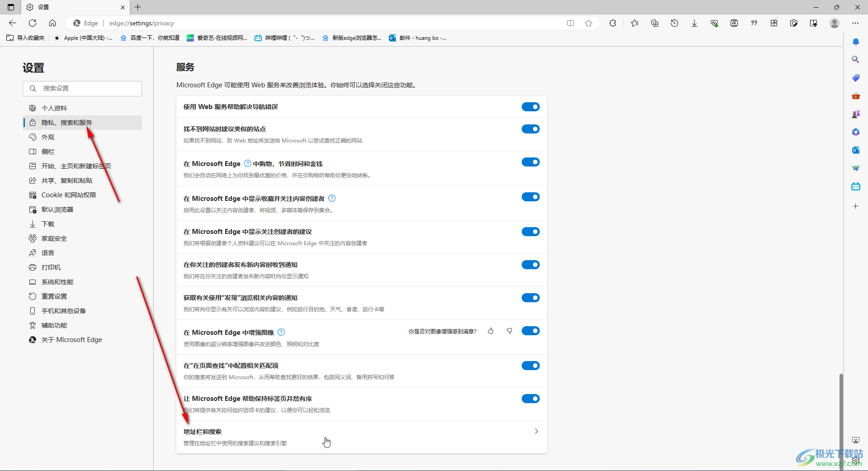868x471 pixels.
Task: Open 系统和性能 settings section
Action: tap(82, 282)
